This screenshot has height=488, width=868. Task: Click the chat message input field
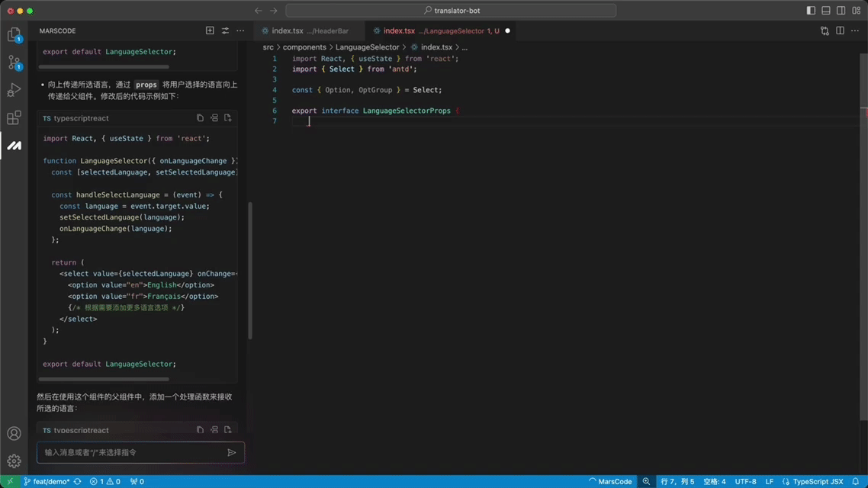click(x=130, y=452)
